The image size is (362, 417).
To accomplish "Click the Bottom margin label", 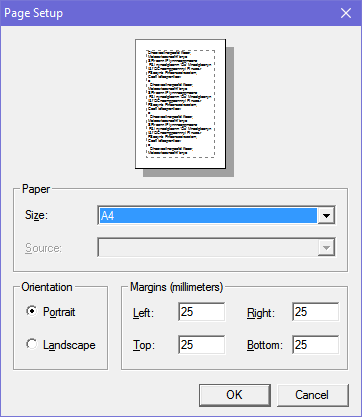I will click(x=265, y=345).
